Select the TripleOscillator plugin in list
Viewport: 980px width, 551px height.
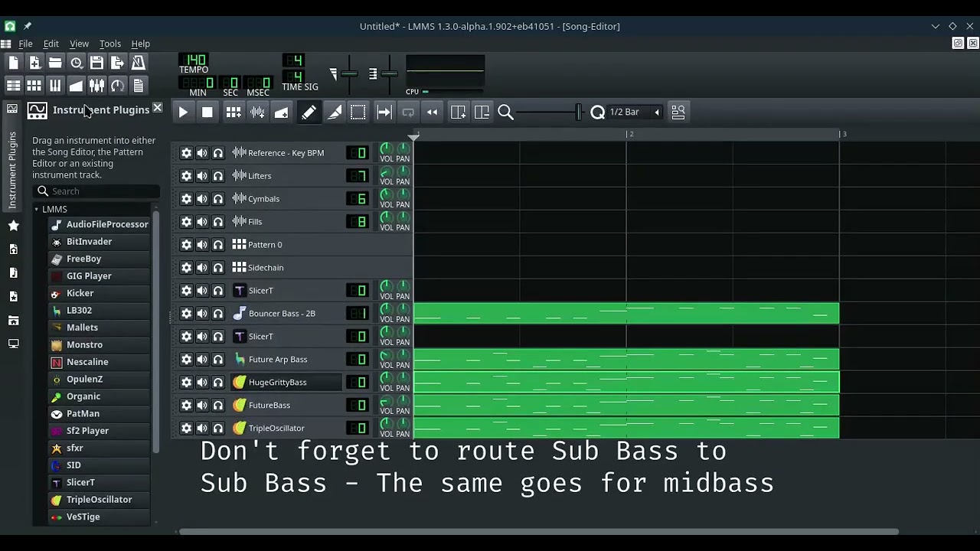[x=100, y=500]
